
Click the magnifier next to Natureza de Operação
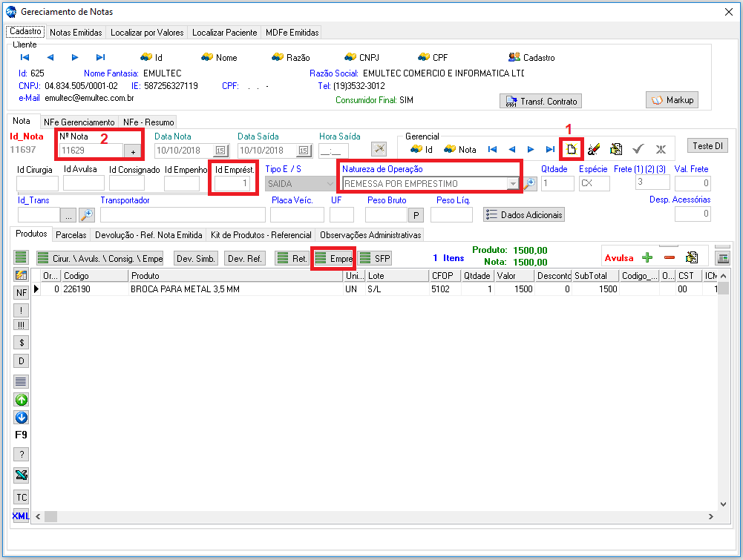click(530, 184)
